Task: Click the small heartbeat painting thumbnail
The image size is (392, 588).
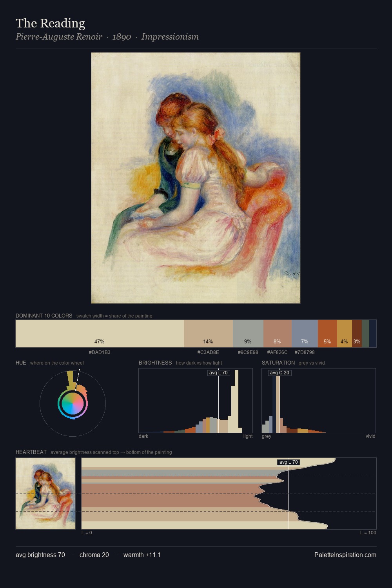Action: 45,494
